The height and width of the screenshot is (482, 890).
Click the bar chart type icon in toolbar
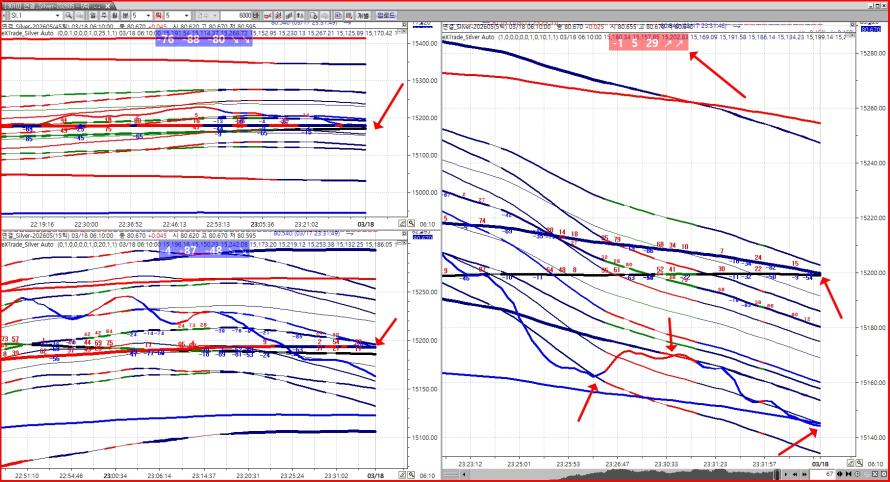click(x=289, y=15)
